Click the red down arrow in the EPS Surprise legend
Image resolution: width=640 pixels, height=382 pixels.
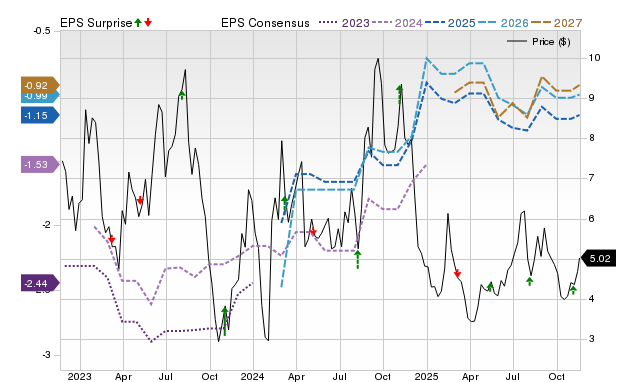pos(148,22)
